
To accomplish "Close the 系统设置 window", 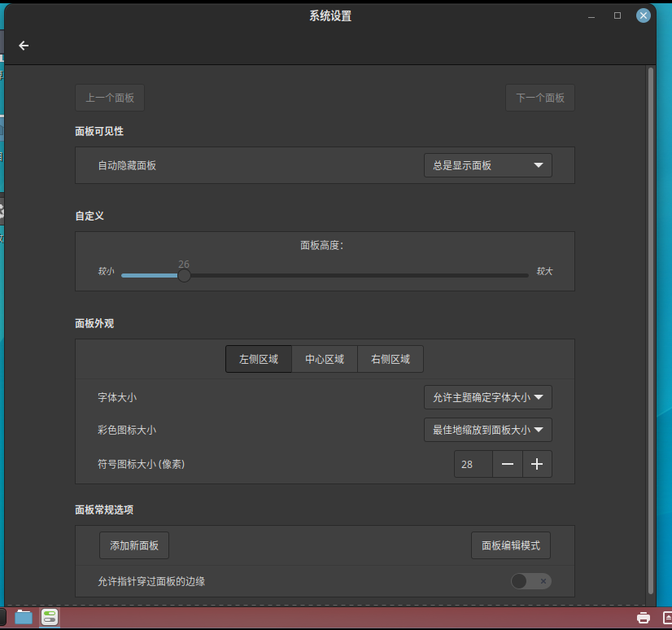I will tap(644, 15).
